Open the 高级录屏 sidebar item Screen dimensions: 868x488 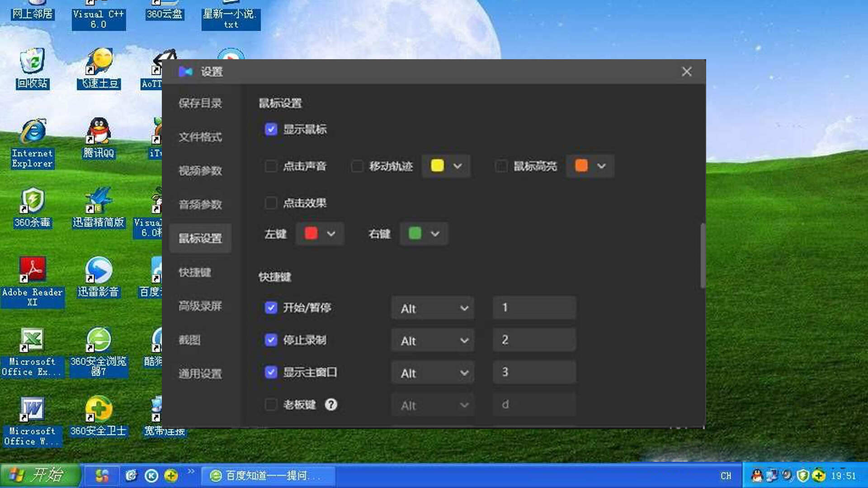200,306
